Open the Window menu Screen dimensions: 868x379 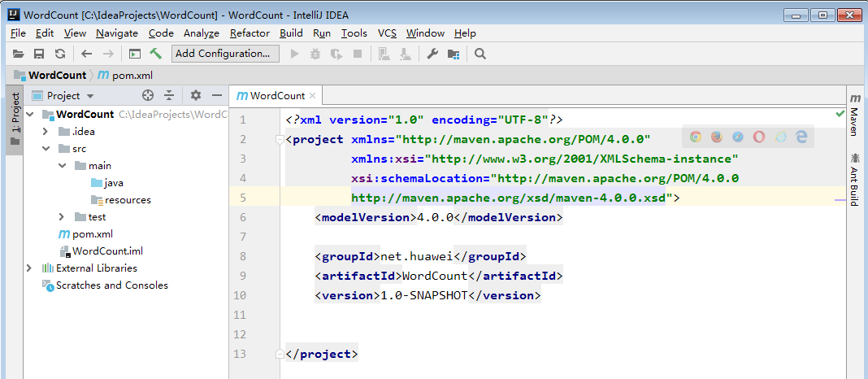click(x=425, y=33)
